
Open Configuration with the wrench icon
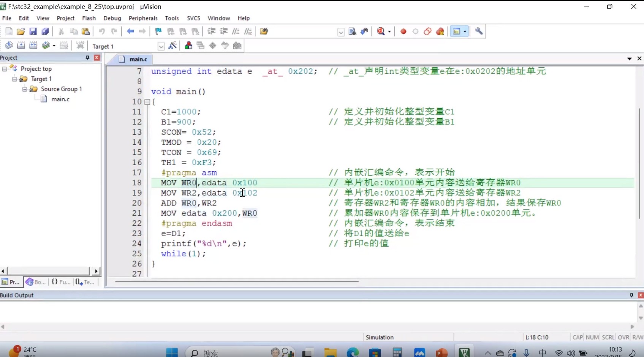[479, 32]
